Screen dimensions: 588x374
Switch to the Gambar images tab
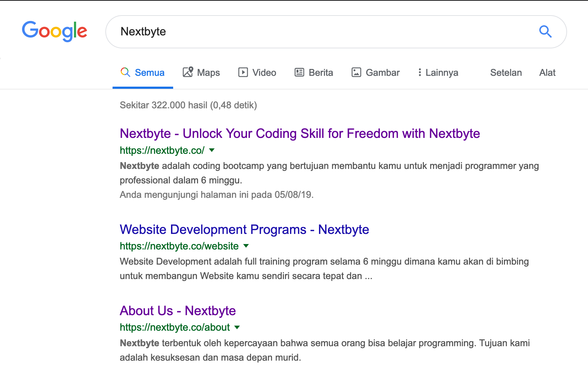tap(376, 73)
